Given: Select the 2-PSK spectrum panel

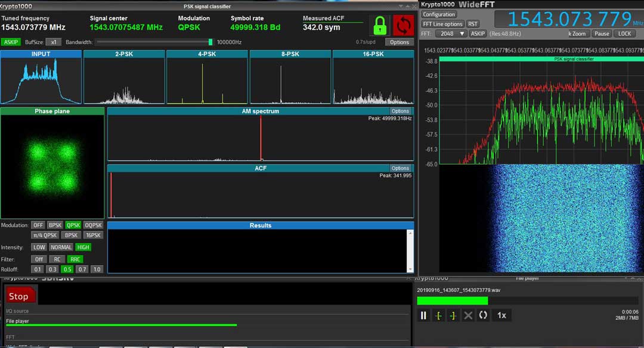Looking at the screenshot, I should pyautogui.click(x=124, y=77).
